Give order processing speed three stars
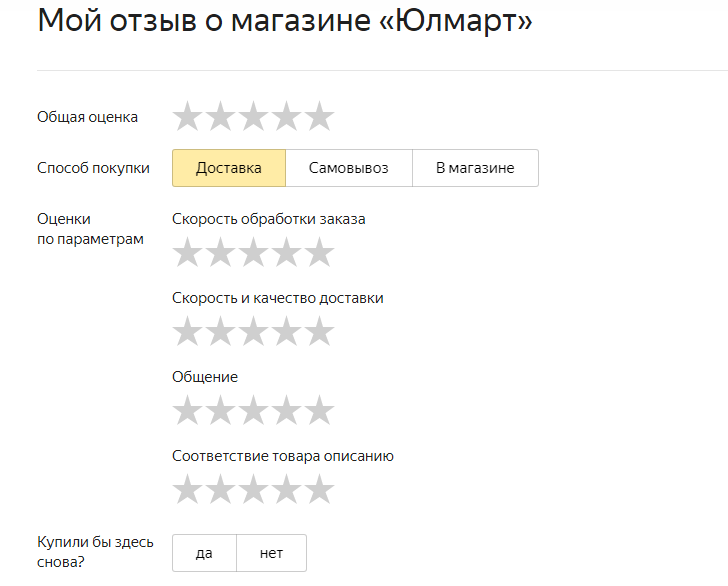 coord(253,252)
